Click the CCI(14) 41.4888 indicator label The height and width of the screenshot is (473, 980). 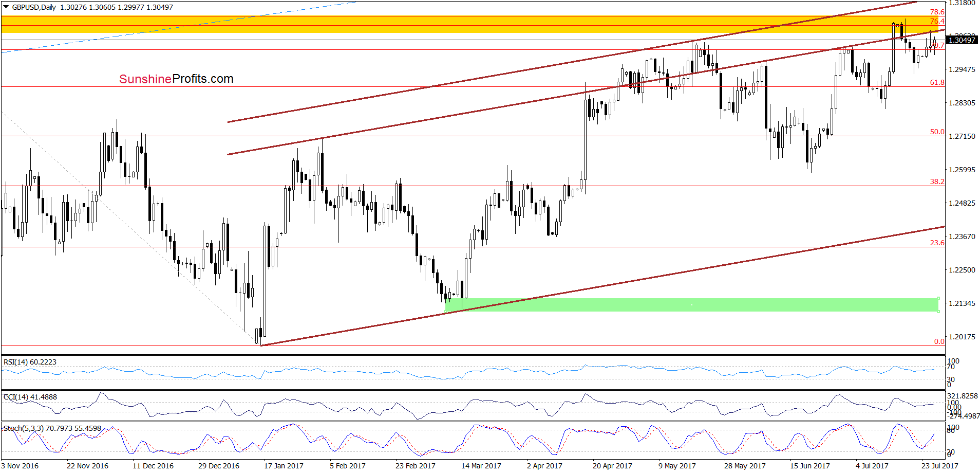(x=30, y=397)
